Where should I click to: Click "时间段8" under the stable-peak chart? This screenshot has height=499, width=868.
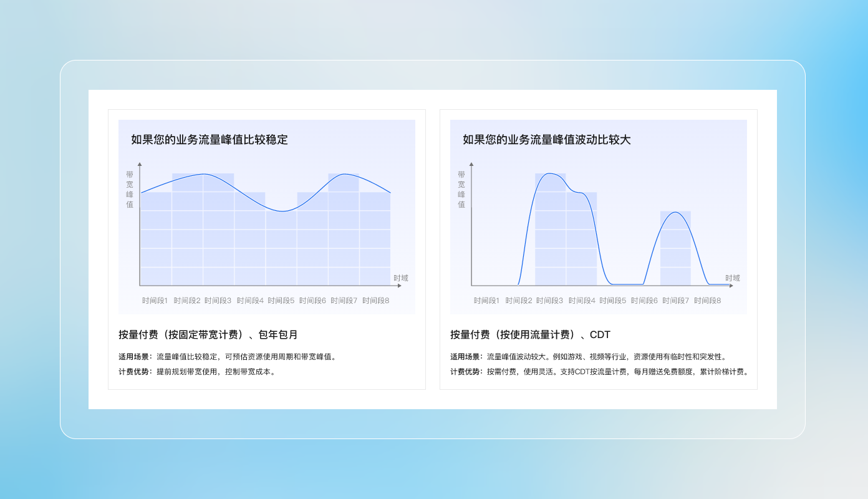point(376,301)
